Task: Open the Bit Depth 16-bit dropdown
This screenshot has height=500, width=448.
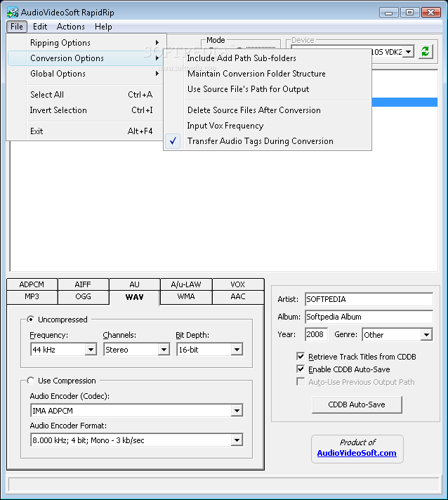Action: coord(237,350)
